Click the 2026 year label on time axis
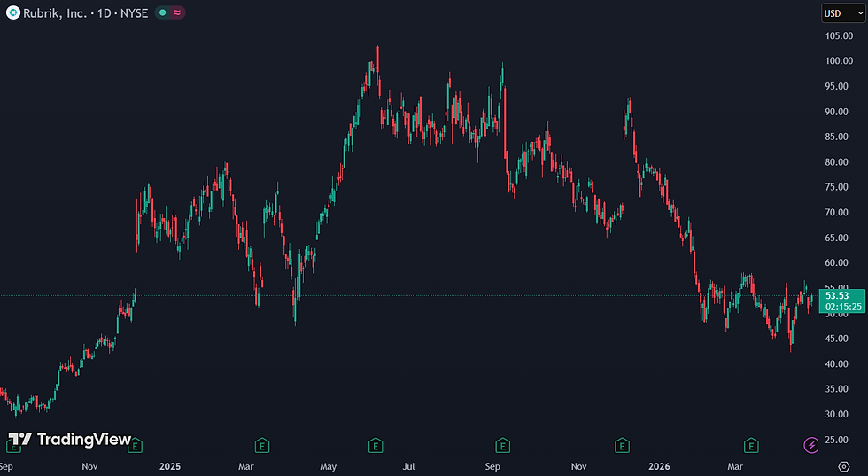This screenshot has width=868, height=476. (659, 466)
